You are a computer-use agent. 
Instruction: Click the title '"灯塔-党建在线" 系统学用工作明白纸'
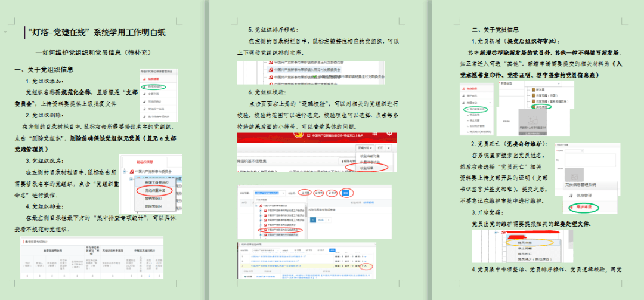point(98,32)
